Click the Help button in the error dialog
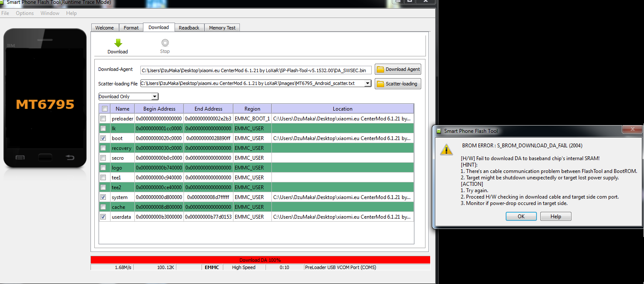The image size is (644, 284). coord(556,217)
